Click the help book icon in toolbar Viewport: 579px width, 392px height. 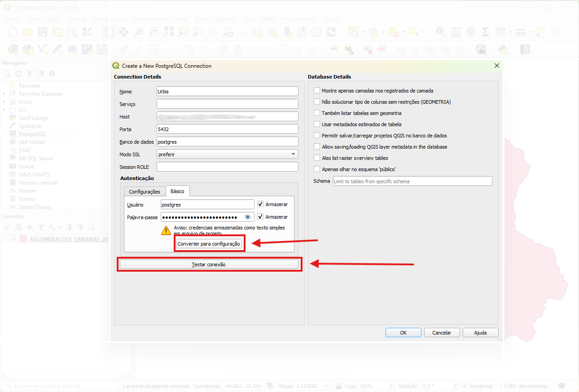tap(525, 49)
